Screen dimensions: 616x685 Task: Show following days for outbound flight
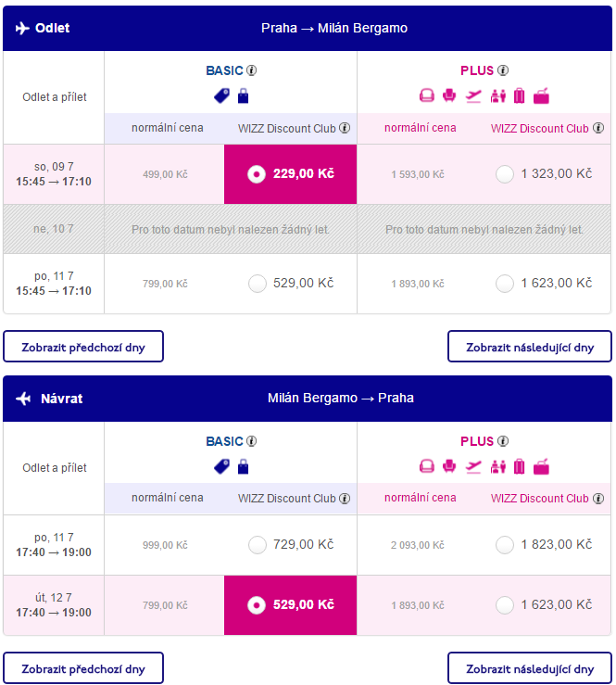pyautogui.click(x=530, y=347)
